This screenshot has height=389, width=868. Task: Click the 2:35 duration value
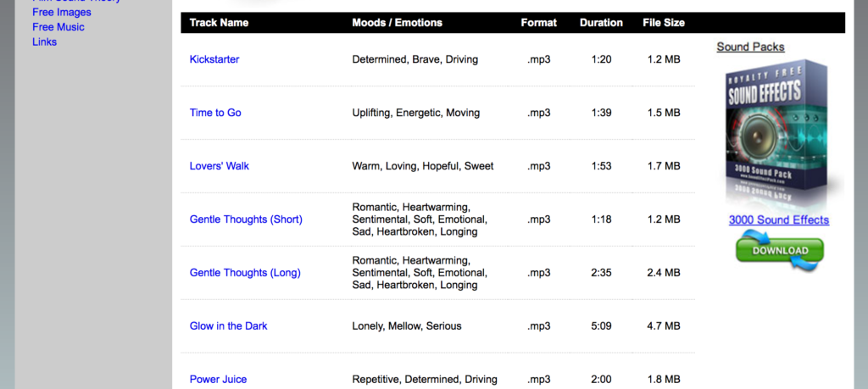tap(601, 273)
